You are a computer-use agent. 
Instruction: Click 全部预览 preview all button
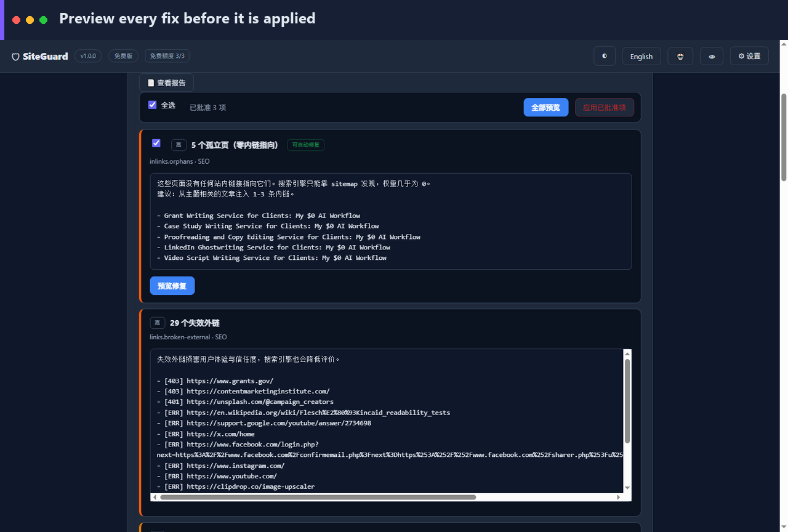coord(546,107)
